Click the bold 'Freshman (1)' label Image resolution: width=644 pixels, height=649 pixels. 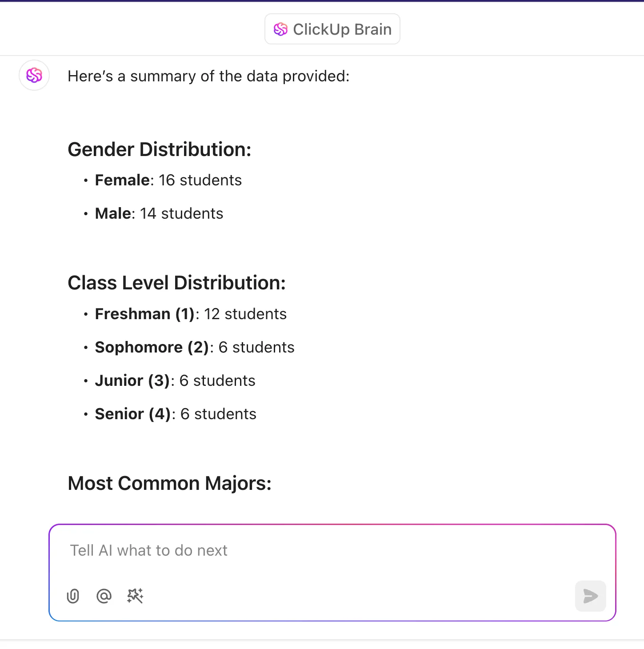click(x=145, y=314)
